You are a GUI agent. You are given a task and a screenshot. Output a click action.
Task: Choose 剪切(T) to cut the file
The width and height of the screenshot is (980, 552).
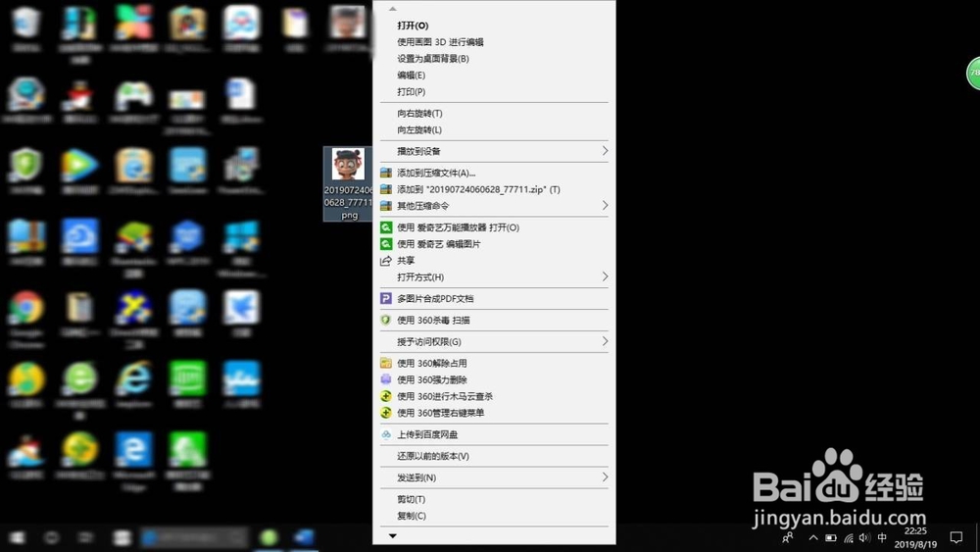[411, 499]
